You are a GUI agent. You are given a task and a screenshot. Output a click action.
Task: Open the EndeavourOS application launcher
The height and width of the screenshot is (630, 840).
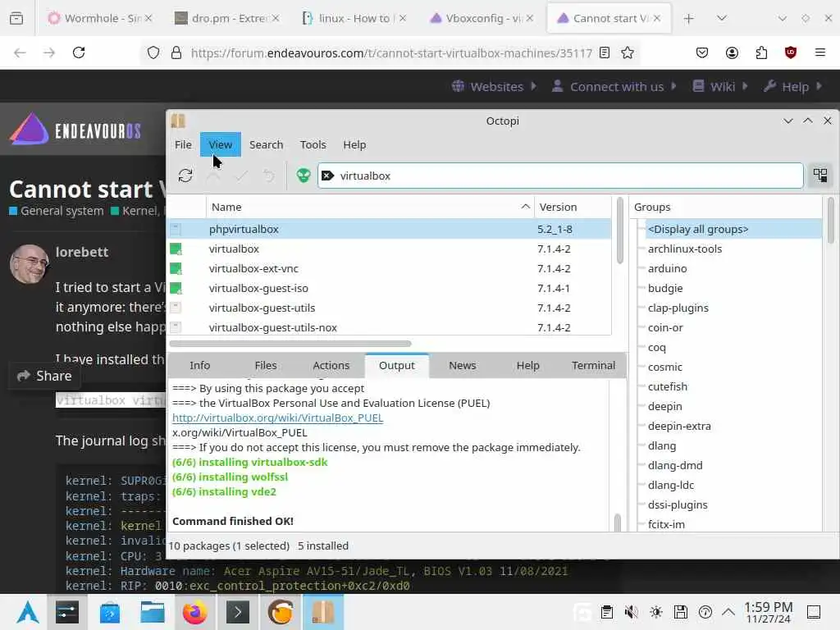click(x=27, y=612)
